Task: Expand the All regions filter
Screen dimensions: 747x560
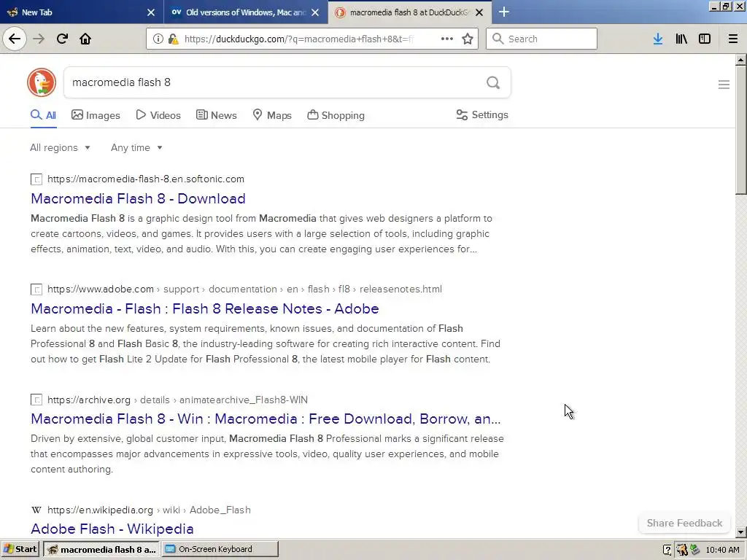Action: click(60, 147)
